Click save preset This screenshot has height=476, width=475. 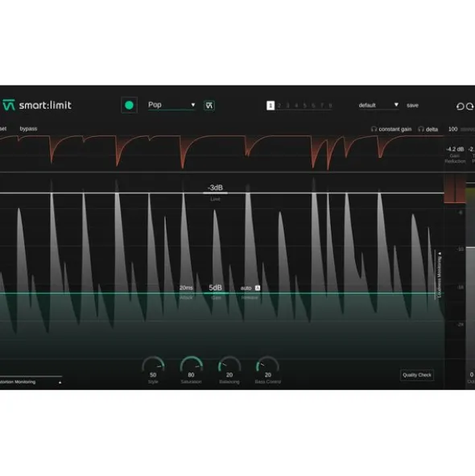(x=412, y=106)
